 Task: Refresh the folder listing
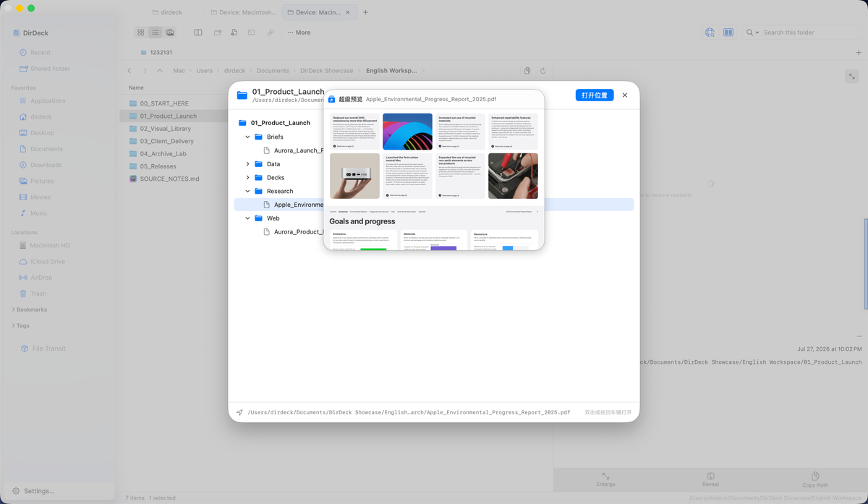click(542, 71)
